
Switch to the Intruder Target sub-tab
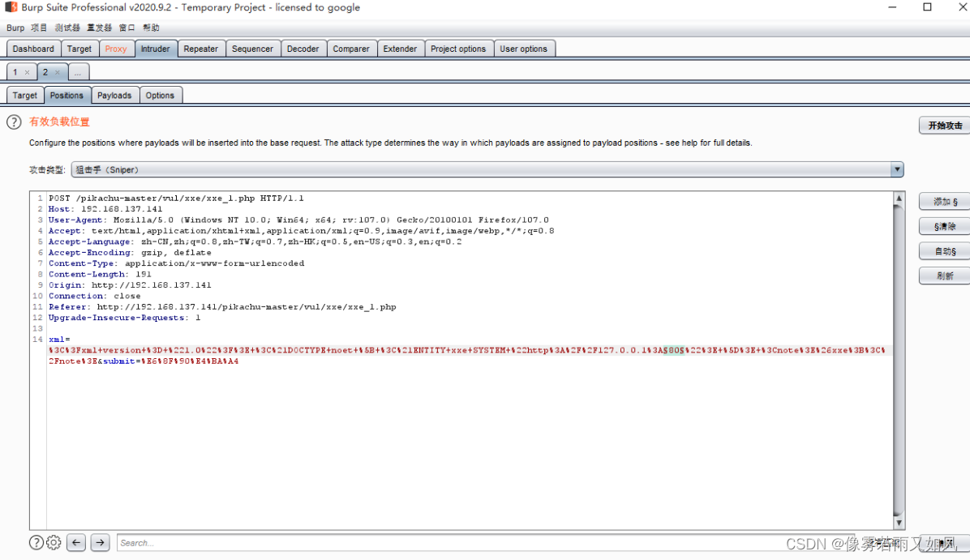click(x=25, y=95)
